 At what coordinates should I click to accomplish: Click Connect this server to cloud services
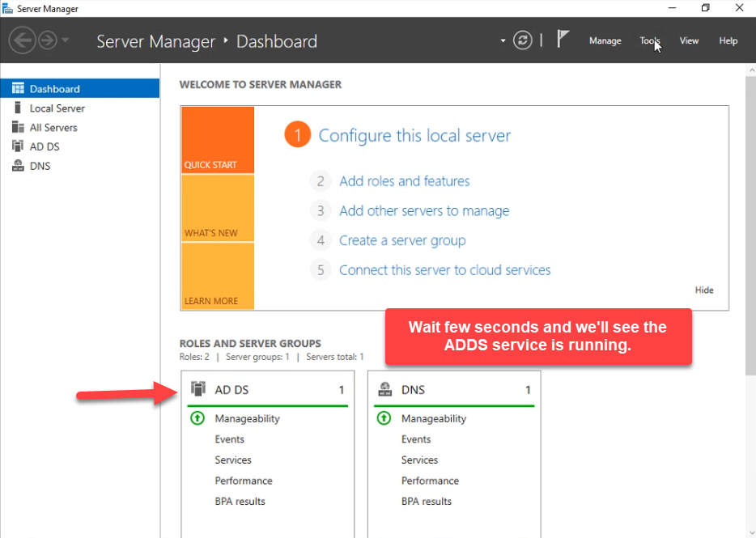tap(444, 270)
